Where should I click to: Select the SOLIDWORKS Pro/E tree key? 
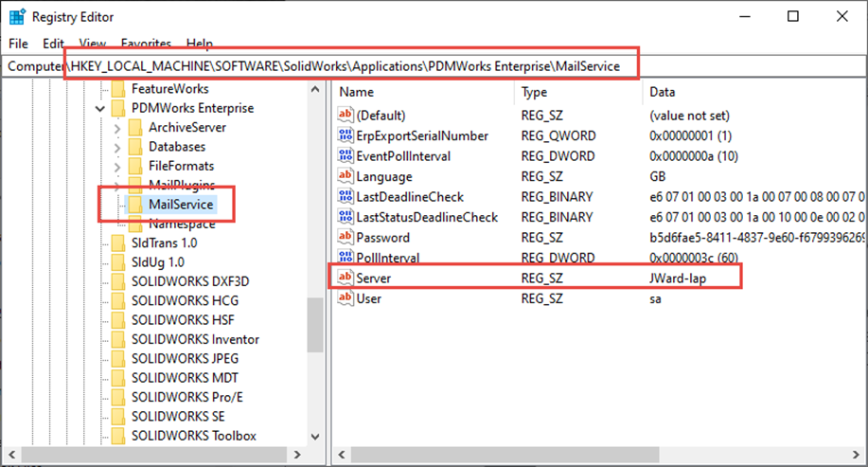[187, 397]
